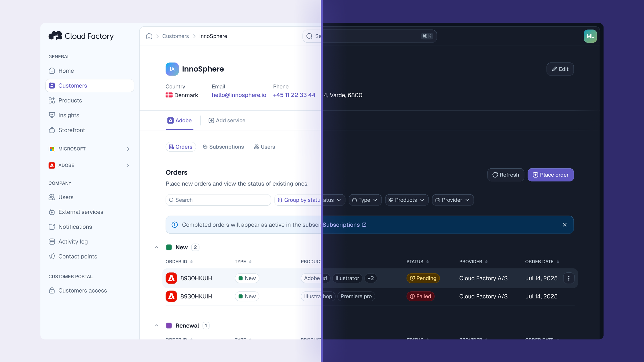Open company Users page
Viewport: 644px width, 362px height.
point(90,197)
